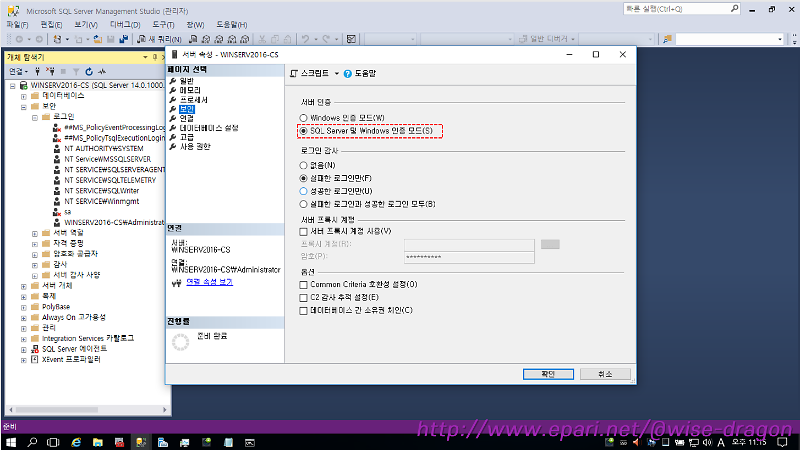Click the Disconnect icon in Object Explorer toolbar
Viewport: 800px width, 450px height.
pos(50,71)
